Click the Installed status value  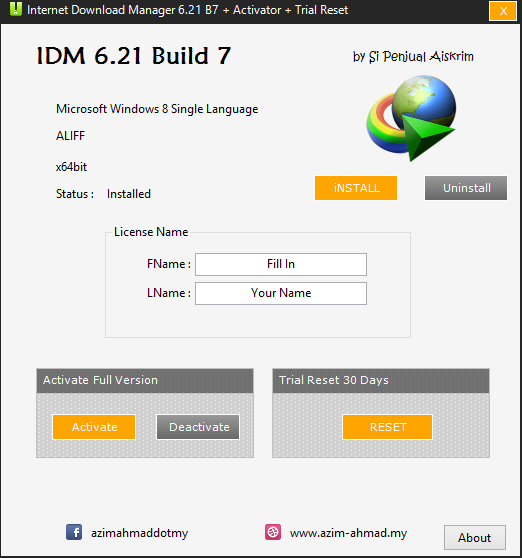click(x=129, y=194)
